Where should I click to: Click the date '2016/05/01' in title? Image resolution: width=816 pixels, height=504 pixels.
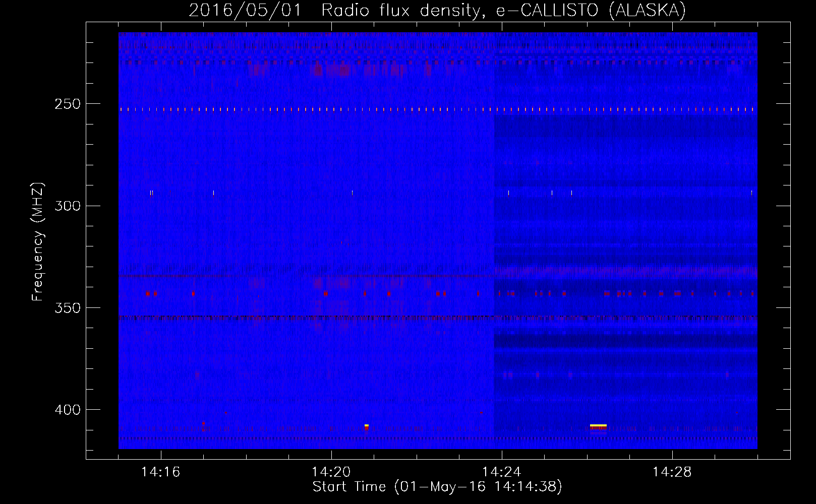[245, 10]
